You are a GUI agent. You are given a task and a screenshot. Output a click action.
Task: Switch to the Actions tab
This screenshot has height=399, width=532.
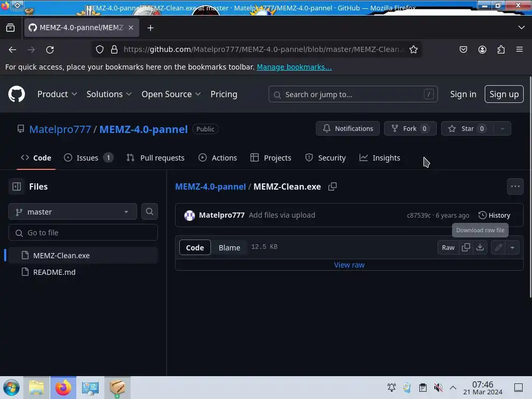(x=218, y=158)
